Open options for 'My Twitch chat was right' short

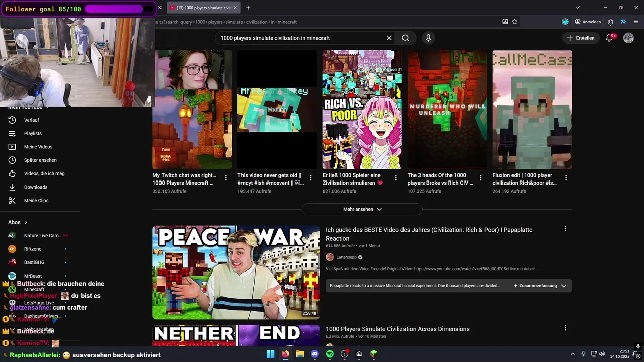[226, 178]
